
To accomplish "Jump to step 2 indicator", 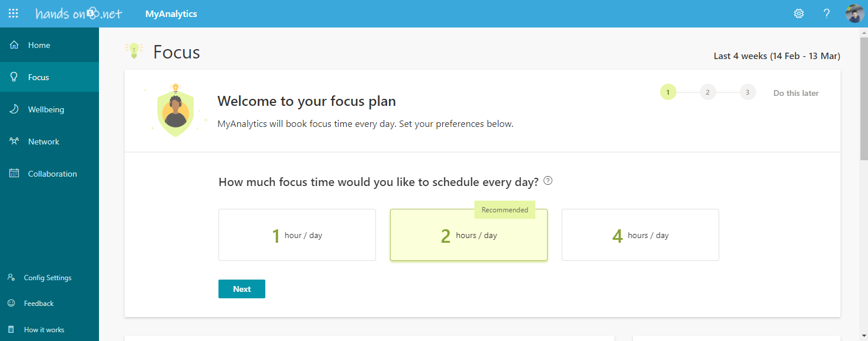I will click(708, 92).
